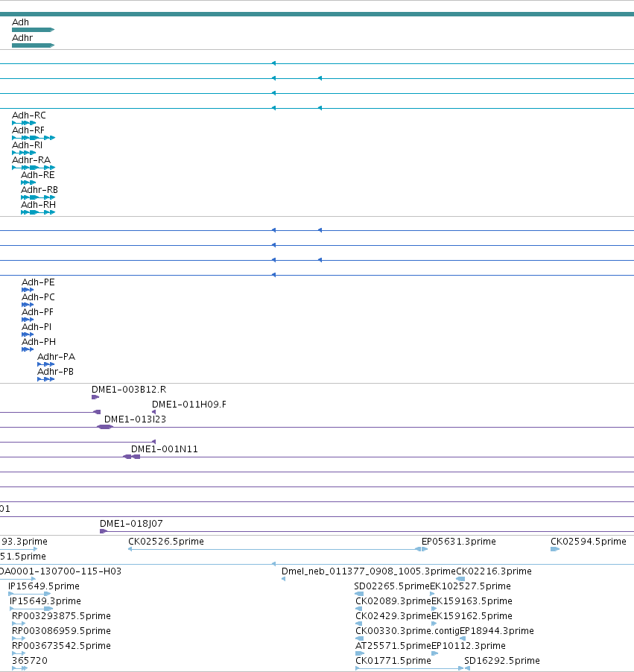634x672 pixels.
Task: Click the CK01771.5prime EST label
Action: [x=393, y=661]
